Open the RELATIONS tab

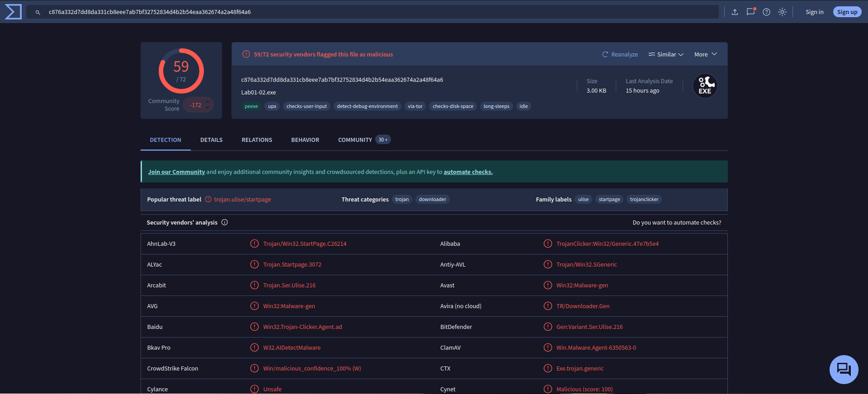point(257,140)
